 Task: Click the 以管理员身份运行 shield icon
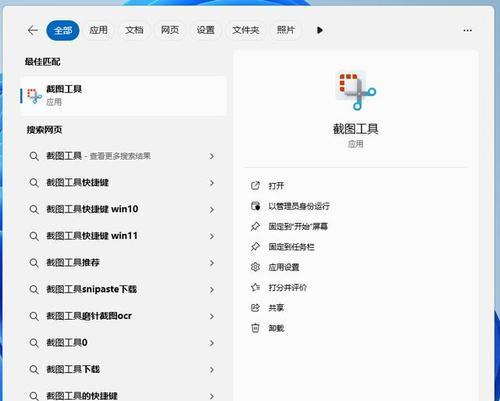(255, 206)
